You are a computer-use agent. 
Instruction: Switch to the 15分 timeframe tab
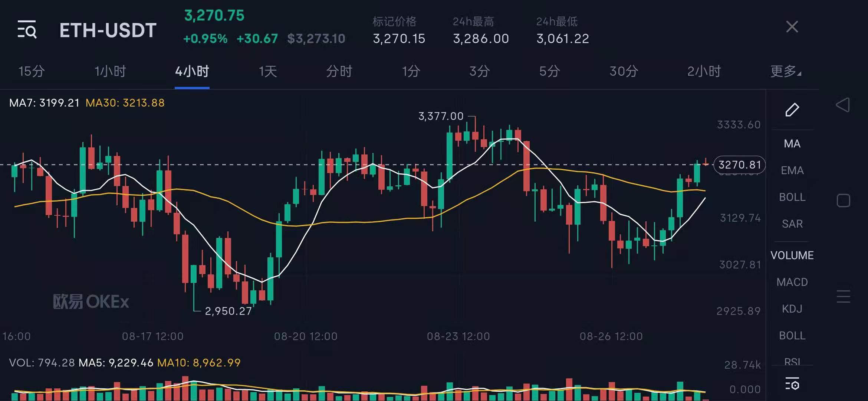pos(32,71)
